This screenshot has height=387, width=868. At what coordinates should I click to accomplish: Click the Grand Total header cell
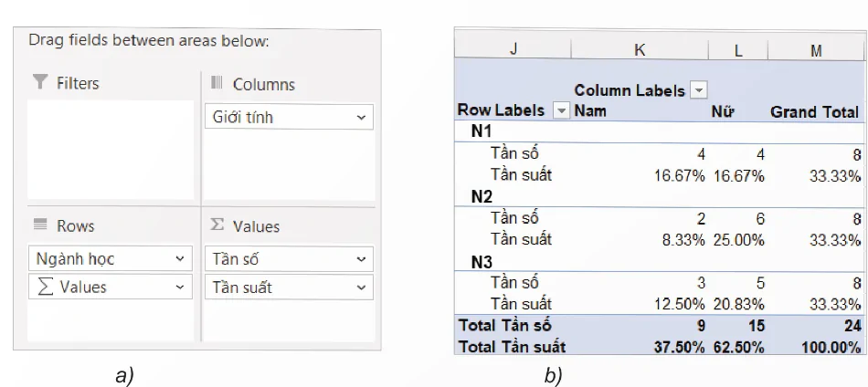(x=814, y=111)
